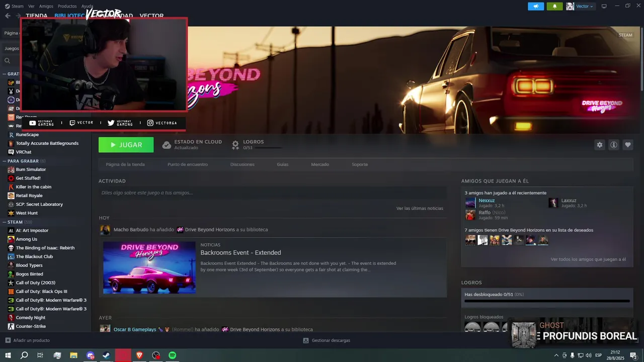Open Soporte tab
Image resolution: width=644 pixels, height=362 pixels.
tap(360, 164)
